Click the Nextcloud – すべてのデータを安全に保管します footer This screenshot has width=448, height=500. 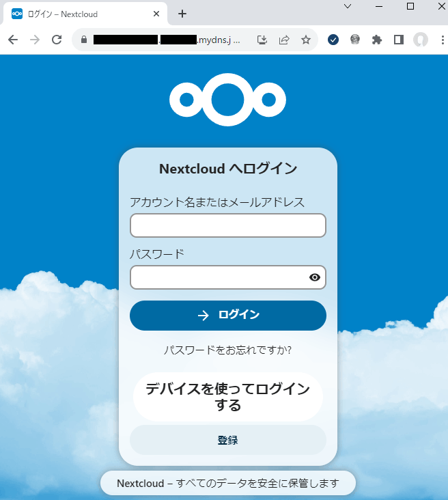coord(228,483)
